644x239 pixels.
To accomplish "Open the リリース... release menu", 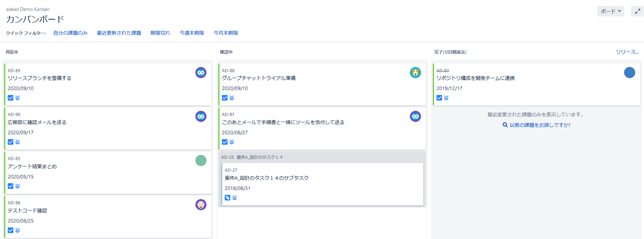I will [x=627, y=52].
